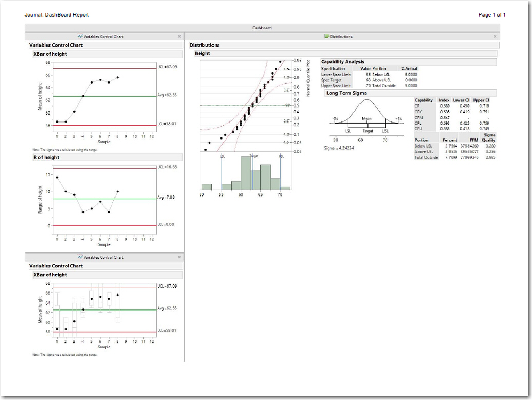Close the bottom Variables Control Chart panel

pos(179,257)
